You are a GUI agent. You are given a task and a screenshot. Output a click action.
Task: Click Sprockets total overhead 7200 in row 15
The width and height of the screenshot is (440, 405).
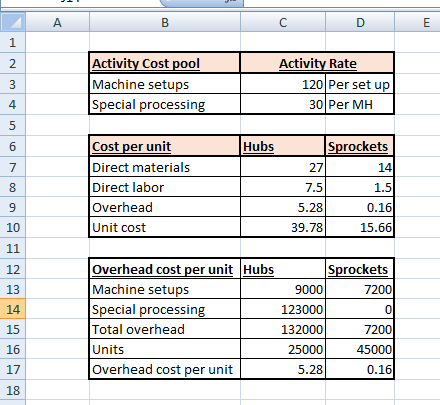tap(360, 329)
